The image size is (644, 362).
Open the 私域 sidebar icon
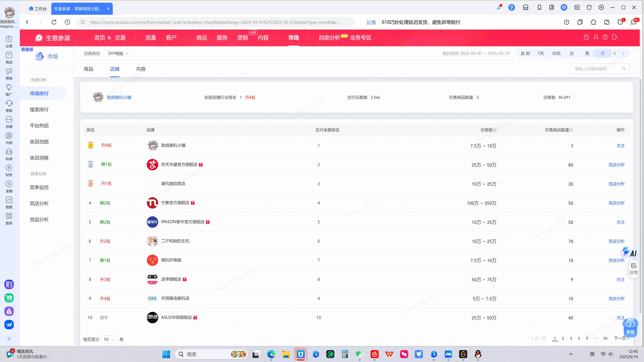pyautogui.click(x=9, y=154)
